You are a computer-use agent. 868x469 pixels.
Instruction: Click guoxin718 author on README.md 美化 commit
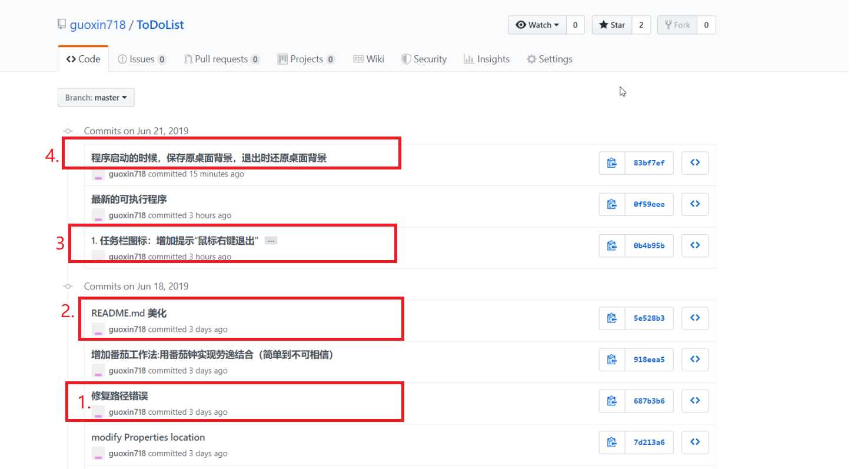[x=127, y=329]
